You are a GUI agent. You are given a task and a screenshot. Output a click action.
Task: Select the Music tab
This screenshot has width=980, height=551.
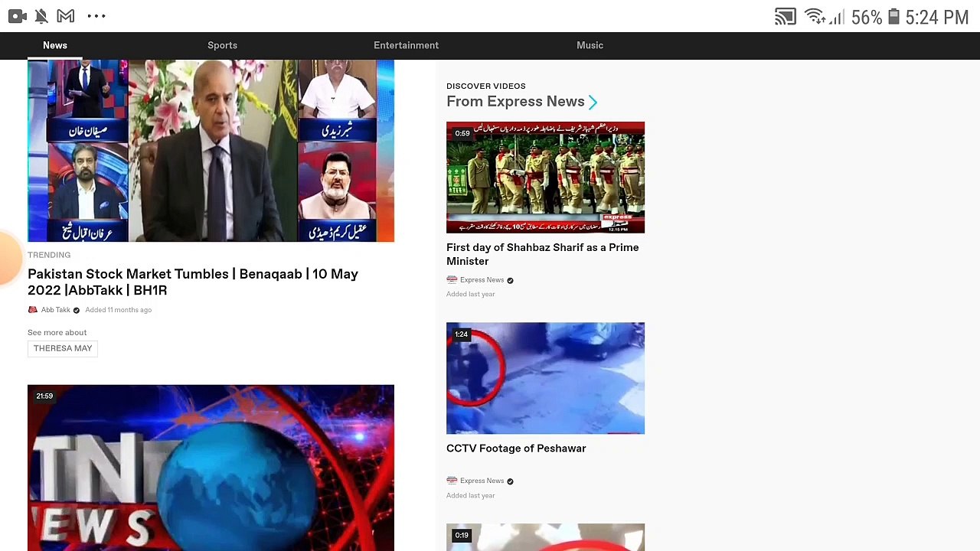[590, 45]
